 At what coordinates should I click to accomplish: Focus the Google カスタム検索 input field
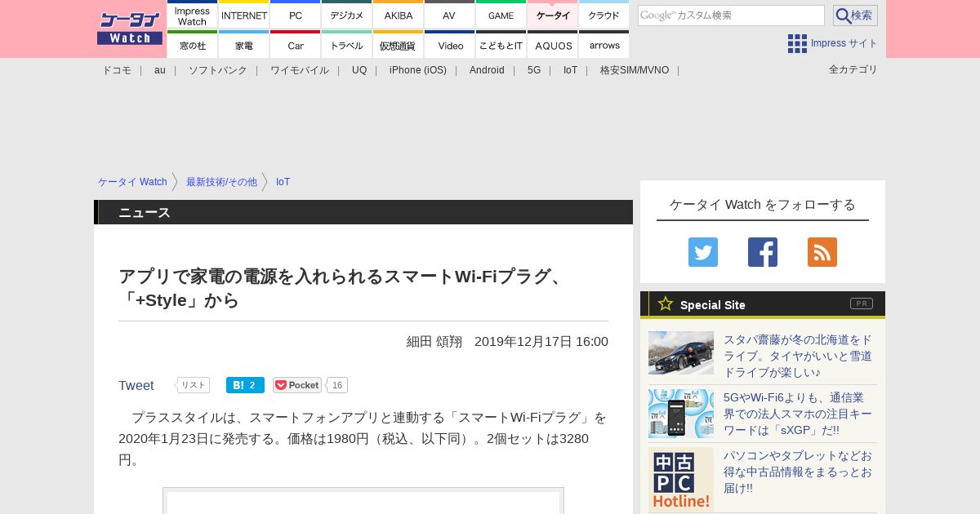[731, 16]
